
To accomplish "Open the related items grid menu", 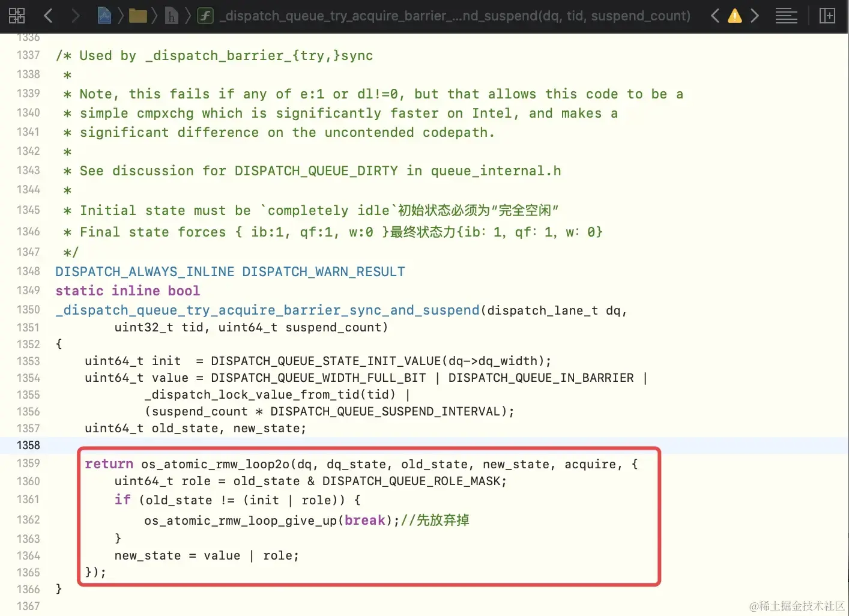I will click(x=17, y=16).
